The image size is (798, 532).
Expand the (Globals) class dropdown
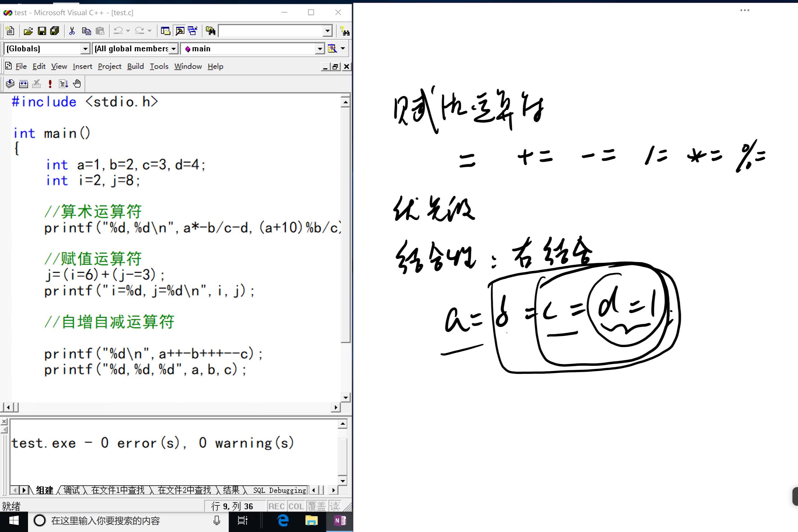(x=85, y=49)
